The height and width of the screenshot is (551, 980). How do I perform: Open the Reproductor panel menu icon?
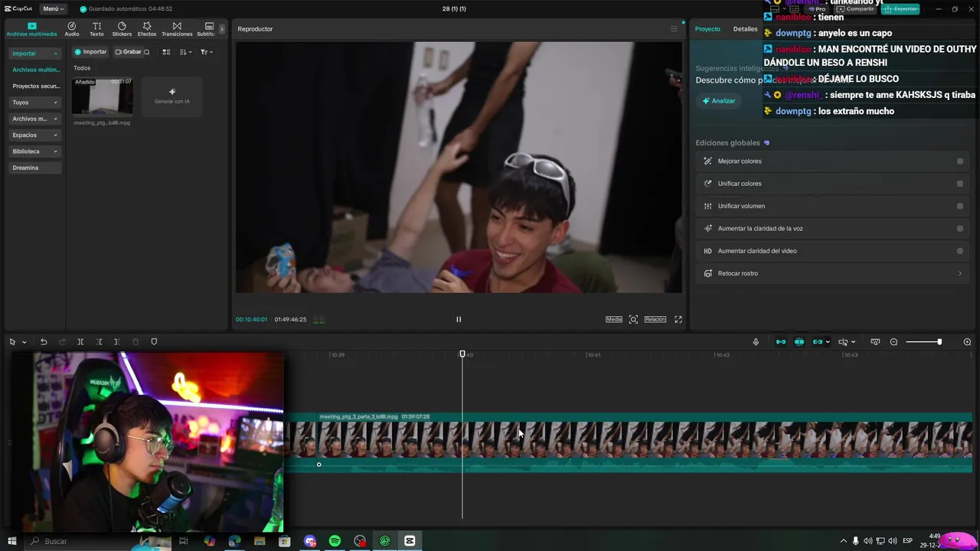[674, 29]
